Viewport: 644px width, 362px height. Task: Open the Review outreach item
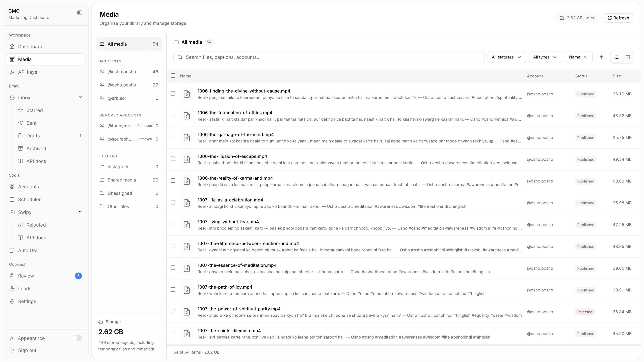click(45, 276)
